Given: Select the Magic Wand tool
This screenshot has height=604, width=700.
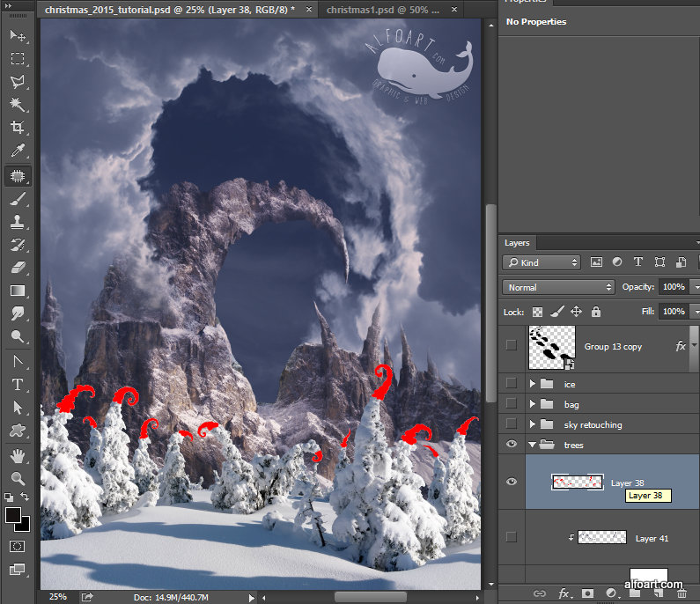Looking at the screenshot, I should pyautogui.click(x=17, y=105).
